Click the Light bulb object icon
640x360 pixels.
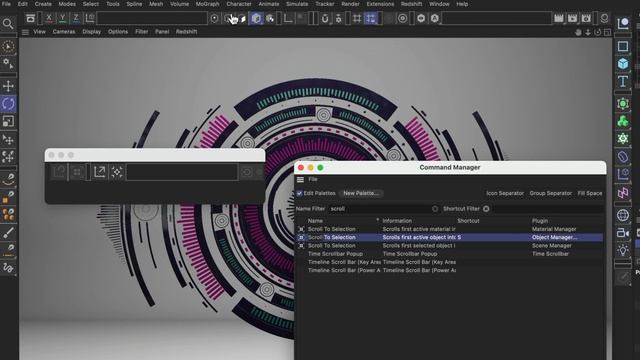(x=623, y=250)
